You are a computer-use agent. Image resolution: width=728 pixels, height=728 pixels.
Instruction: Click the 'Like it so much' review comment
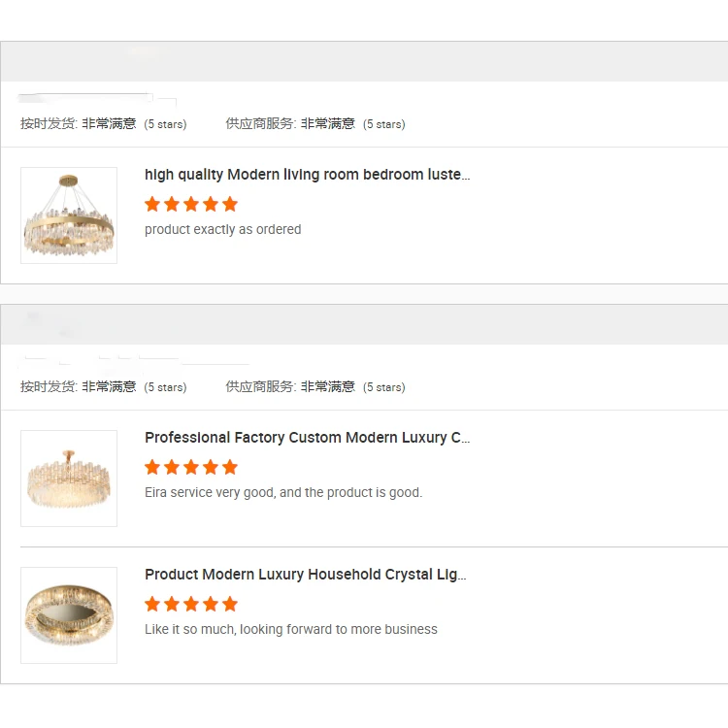[x=290, y=630]
